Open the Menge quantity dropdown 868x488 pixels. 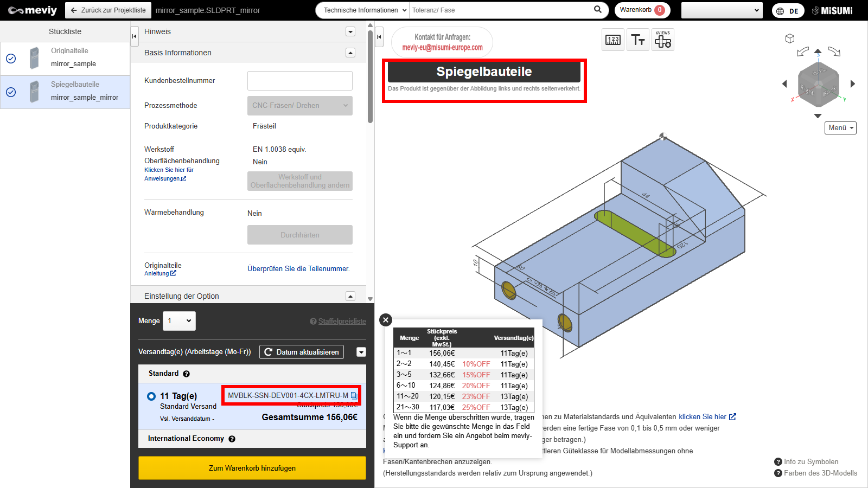coord(180,321)
